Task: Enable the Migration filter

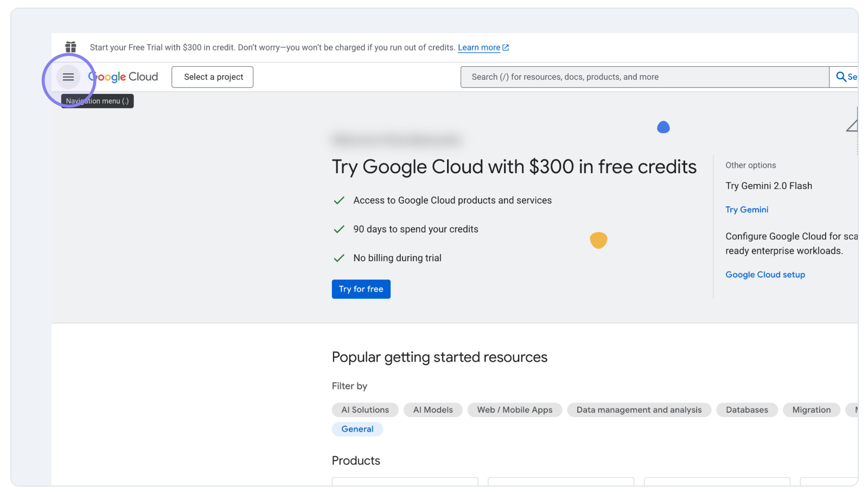Action: point(811,409)
